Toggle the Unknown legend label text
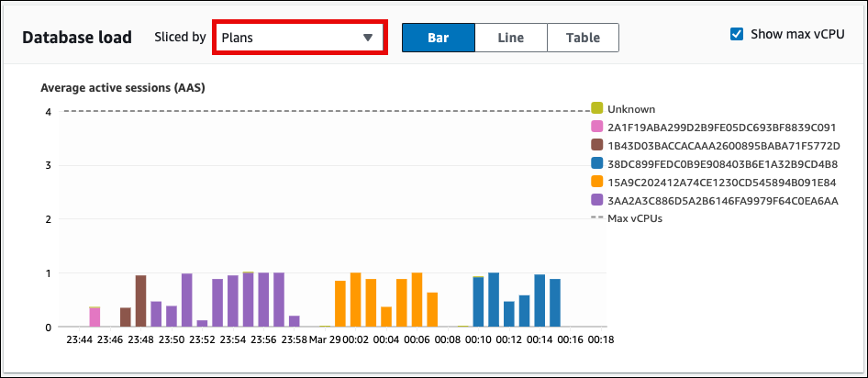Screen dimensions: 868x378 (631, 108)
